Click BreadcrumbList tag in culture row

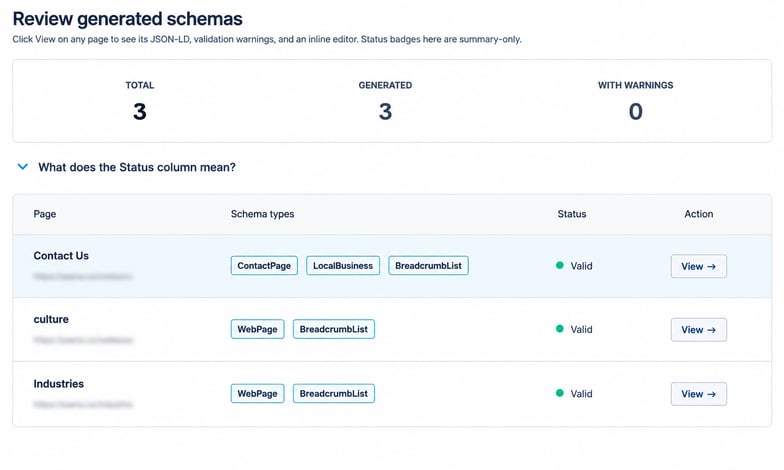point(334,329)
